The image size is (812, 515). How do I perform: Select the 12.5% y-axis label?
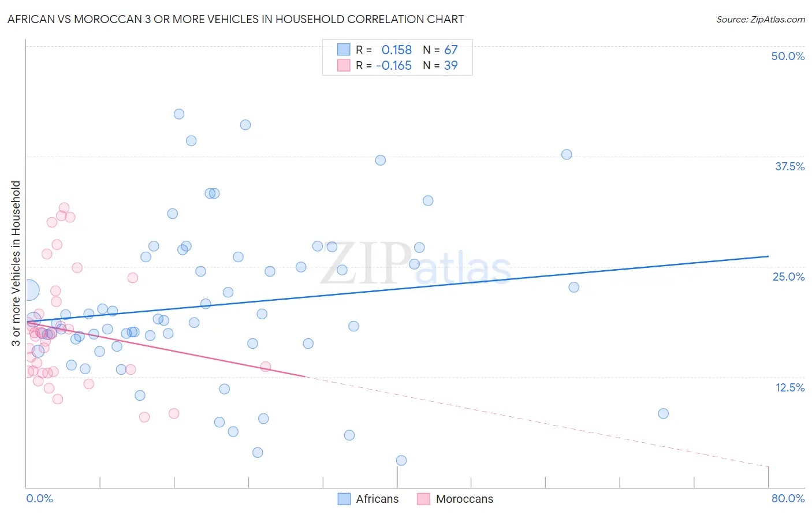[x=789, y=387]
